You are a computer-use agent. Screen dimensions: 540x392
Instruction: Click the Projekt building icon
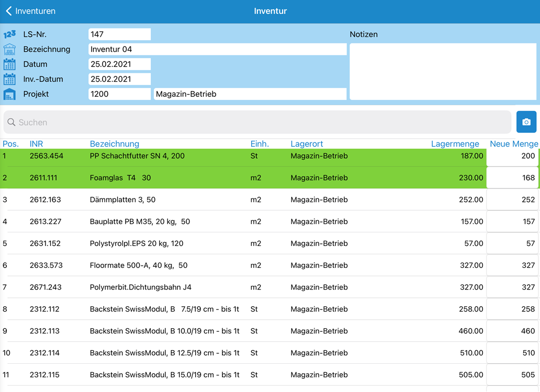click(x=9, y=94)
